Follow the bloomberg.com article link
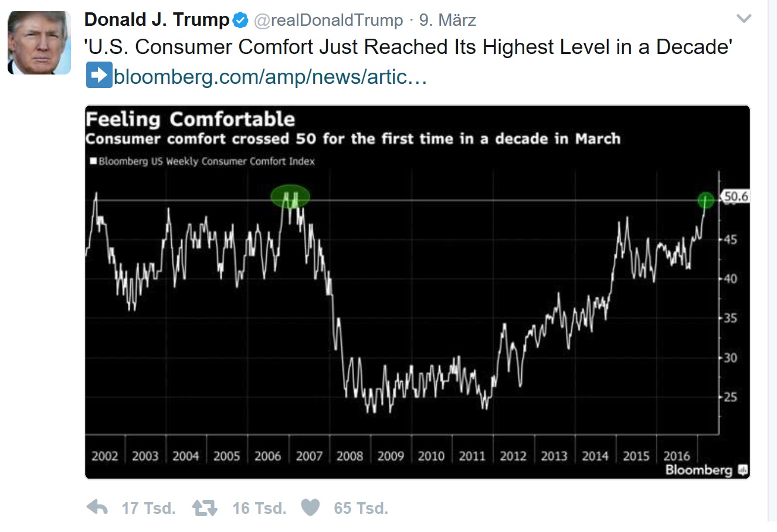This screenshot has width=777, height=532. tap(270, 76)
